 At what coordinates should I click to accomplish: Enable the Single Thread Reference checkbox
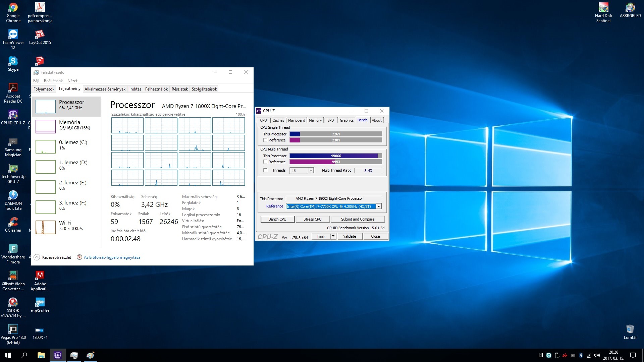pyautogui.click(x=265, y=140)
